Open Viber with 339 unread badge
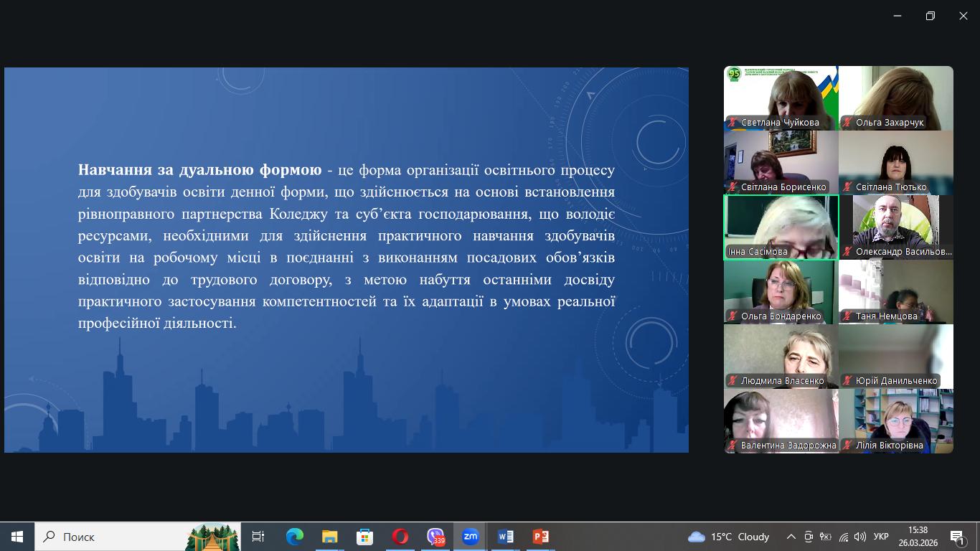The height and width of the screenshot is (551, 980). click(435, 537)
